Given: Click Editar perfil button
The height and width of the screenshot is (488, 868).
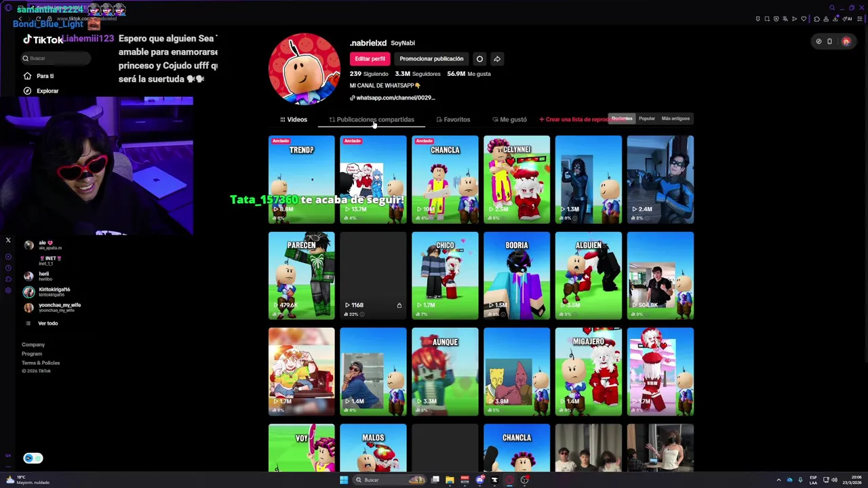Looking at the screenshot, I should click(x=370, y=59).
